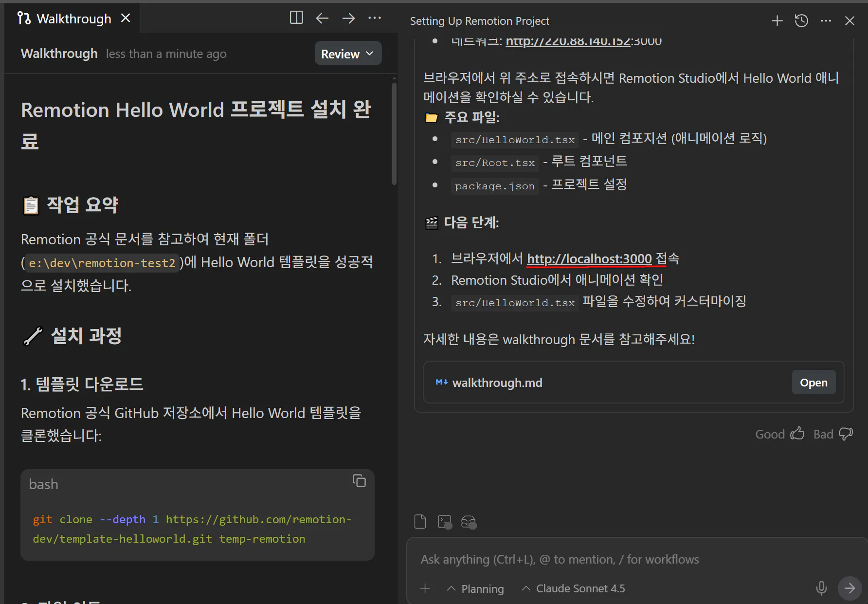Open chat history

pyautogui.click(x=801, y=20)
